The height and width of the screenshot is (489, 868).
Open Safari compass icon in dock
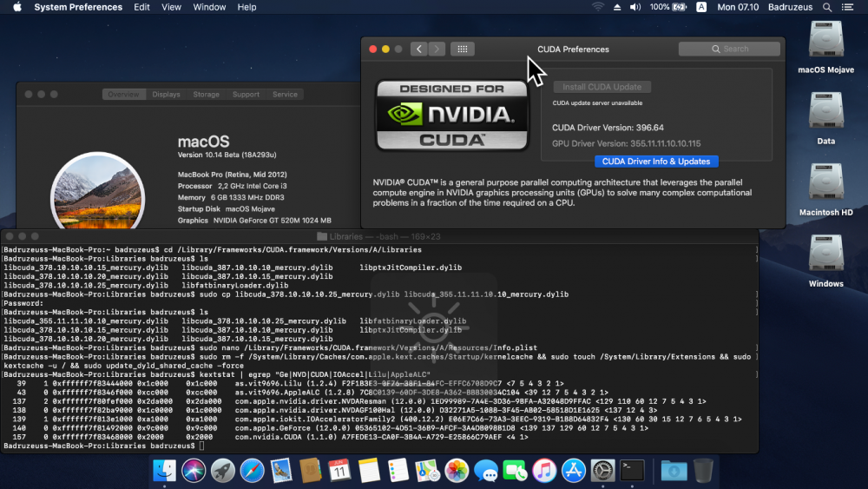pyautogui.click(x=252, y=471)
